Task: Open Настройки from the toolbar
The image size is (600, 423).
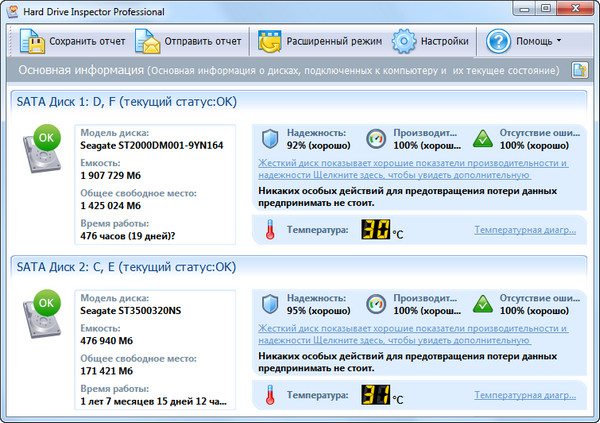Action: 445,41
